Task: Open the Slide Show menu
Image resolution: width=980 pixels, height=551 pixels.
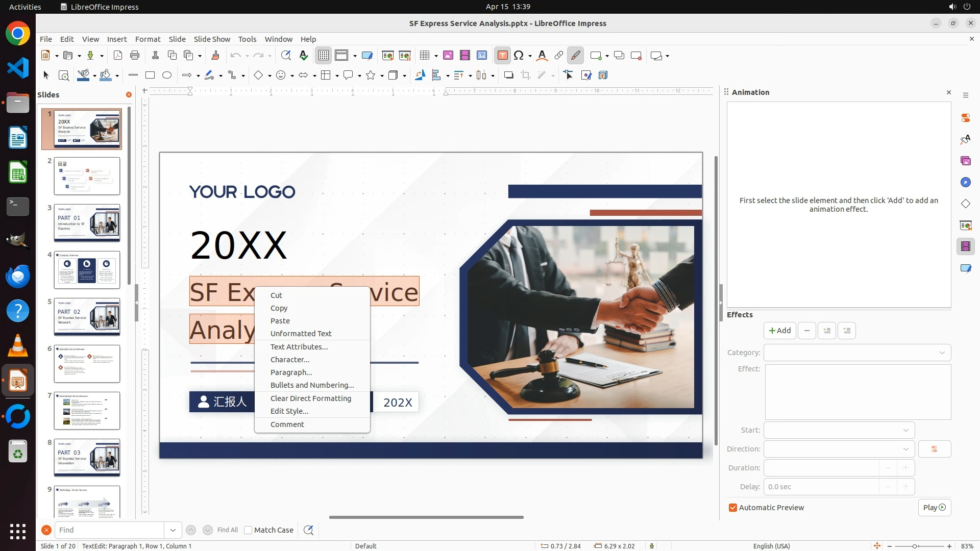Action: click(x=212, y=39)
